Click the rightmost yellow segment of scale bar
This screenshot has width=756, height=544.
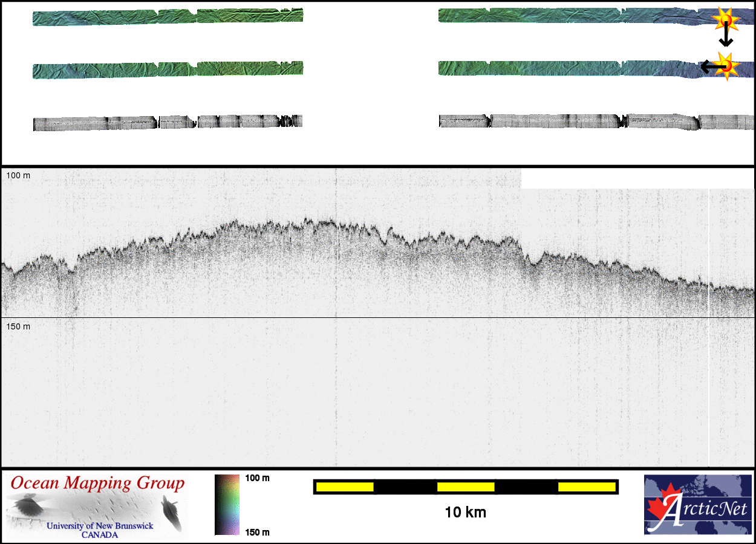pyautogui.click(x=586, y=487)
